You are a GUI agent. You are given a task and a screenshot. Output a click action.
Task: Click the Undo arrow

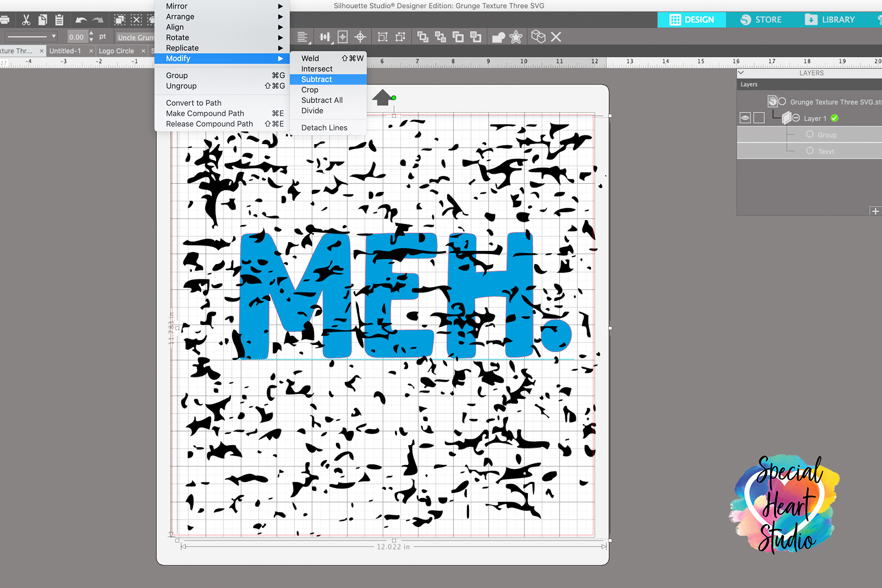tap(81, 20)
